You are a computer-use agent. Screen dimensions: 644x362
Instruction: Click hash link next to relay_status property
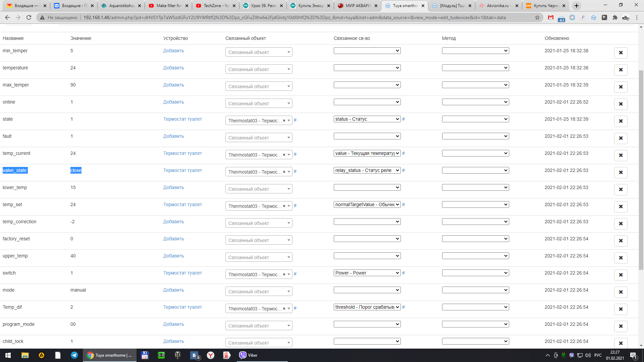[x=404, y=170]
